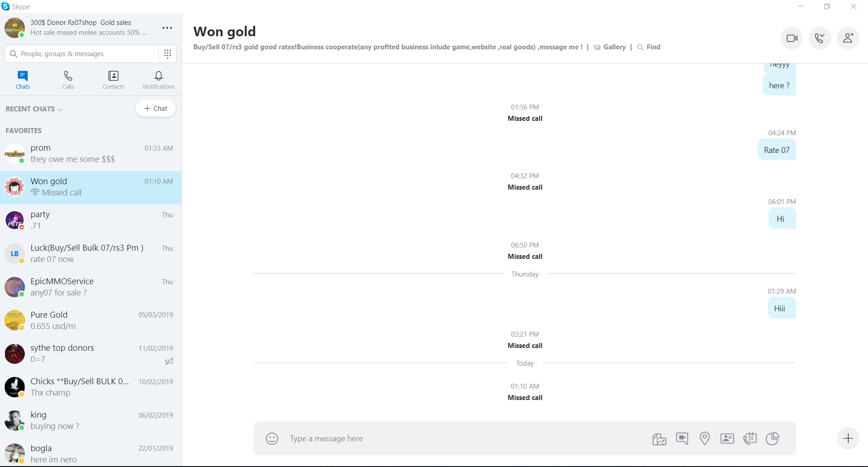Open the emoji picker in message box

(272, 438)
